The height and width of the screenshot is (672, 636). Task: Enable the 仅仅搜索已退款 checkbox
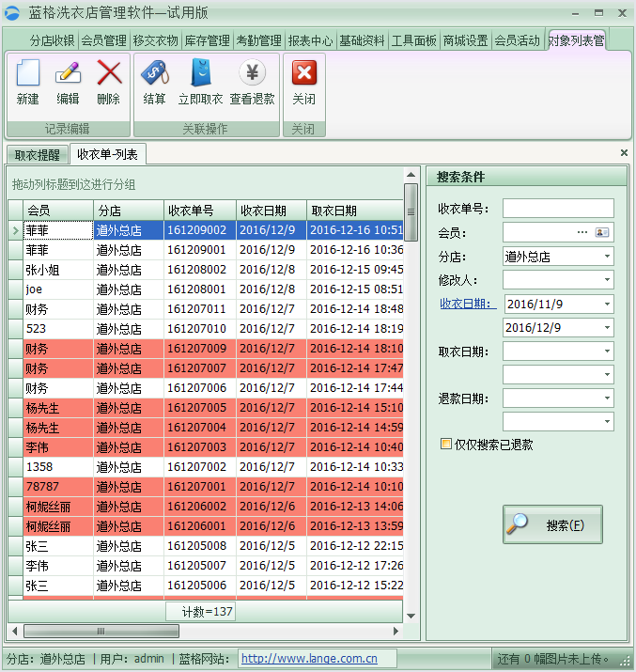(x=446, y=445)
